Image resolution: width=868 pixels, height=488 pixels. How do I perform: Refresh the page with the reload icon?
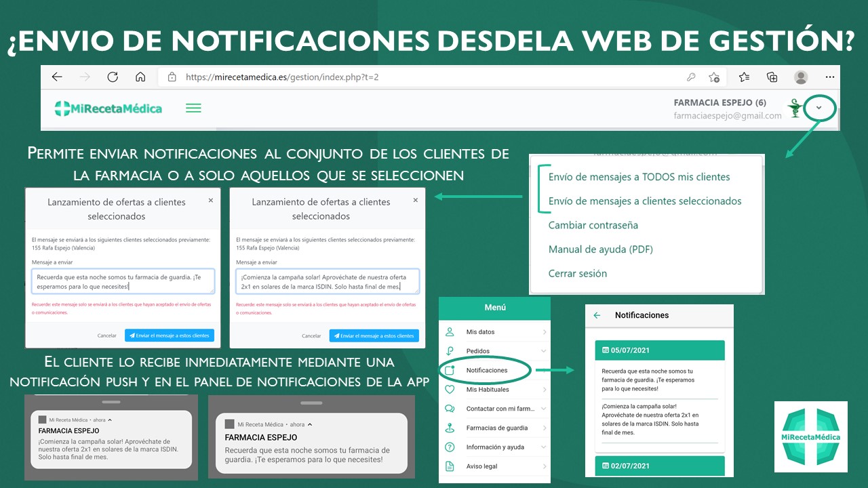[113, 77]
